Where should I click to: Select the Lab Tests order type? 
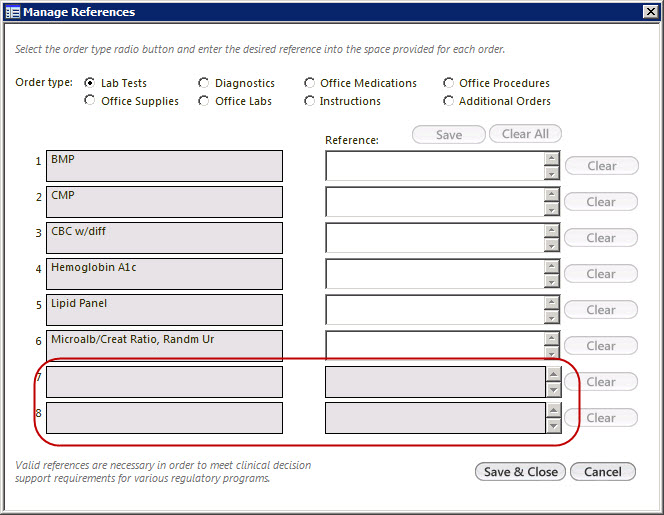tap(89, 83)
